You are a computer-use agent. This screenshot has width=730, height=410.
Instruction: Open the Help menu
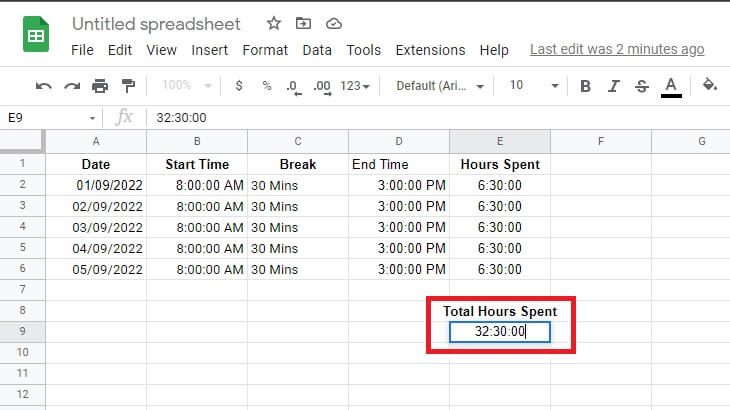pos(494,50)
